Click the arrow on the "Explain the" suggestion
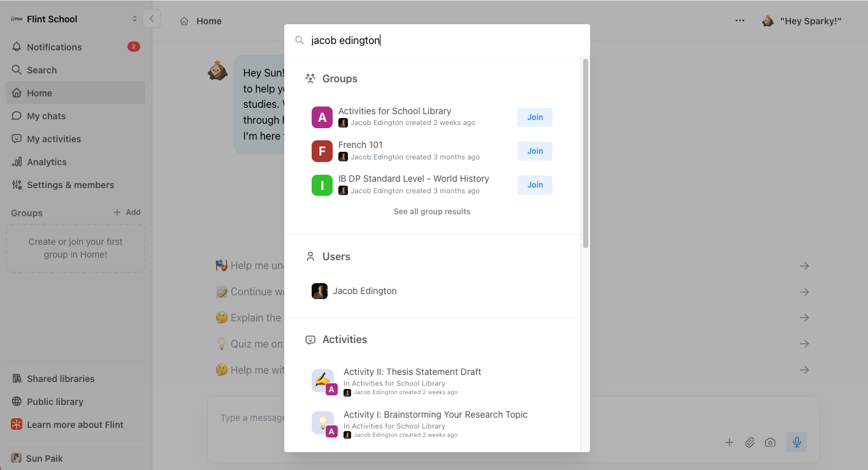This screenshot has height=470, width=868. coord(804,318)
